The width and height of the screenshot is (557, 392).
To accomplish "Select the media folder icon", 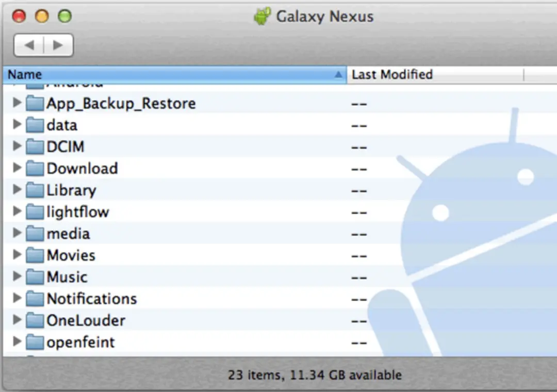I will (x=35, y=233).
